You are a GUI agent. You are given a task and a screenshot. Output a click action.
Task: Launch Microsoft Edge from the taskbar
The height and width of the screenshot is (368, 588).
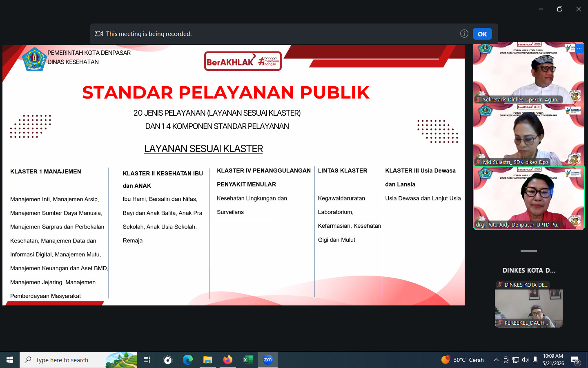[187, 360]
